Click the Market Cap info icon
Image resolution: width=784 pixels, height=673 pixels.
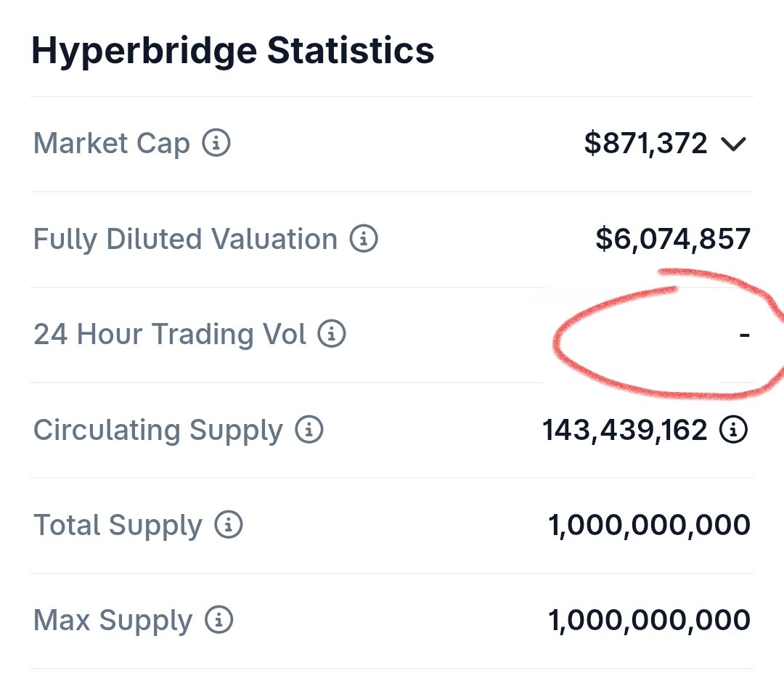click(x=216, y=143)
